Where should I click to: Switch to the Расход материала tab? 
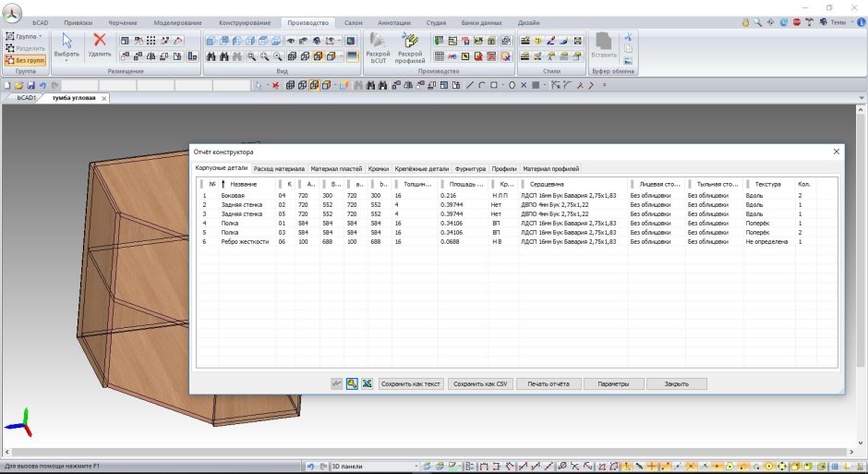[x=279, y=169]
